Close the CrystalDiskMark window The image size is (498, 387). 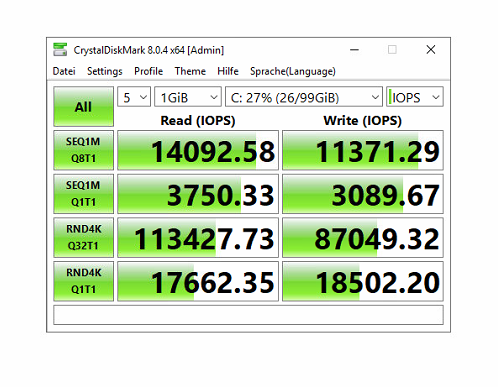click(x=431, y=50)
